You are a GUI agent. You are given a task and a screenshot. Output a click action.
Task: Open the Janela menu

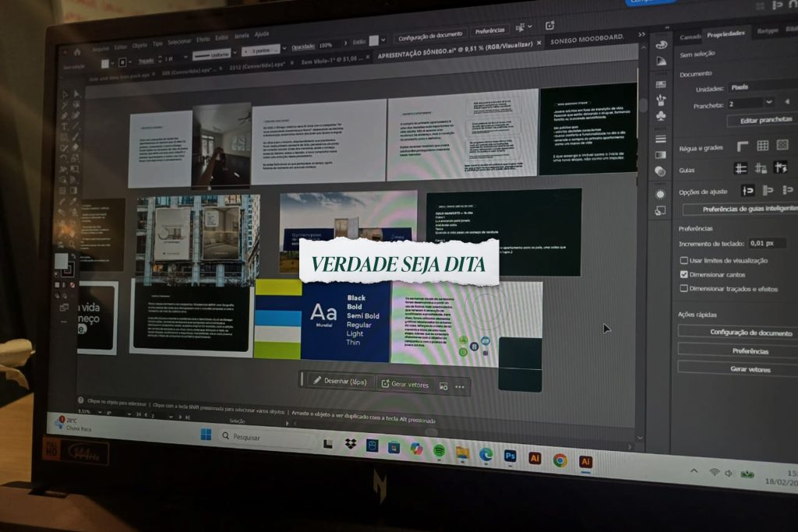[x=242, y=36]
